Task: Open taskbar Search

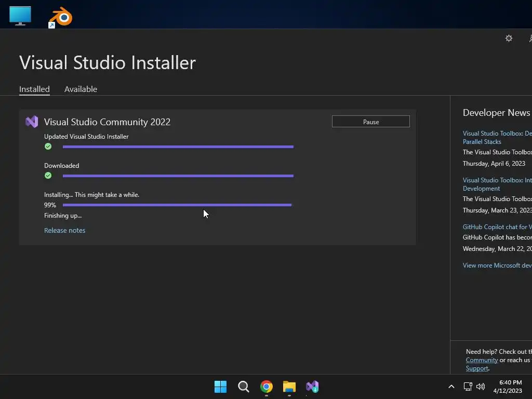Action: tap(244, 387)
